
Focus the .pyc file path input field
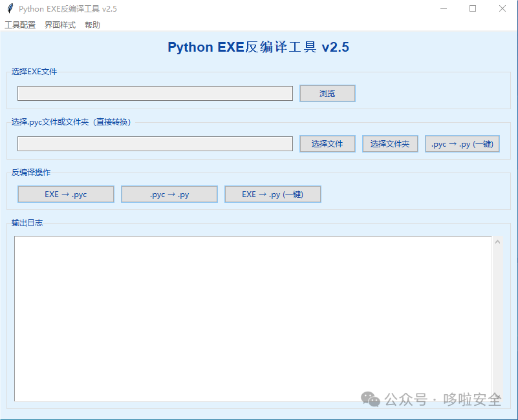click(155, 144)
